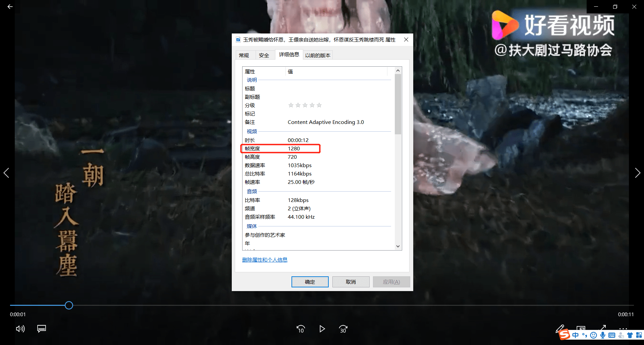The image size is (644, 345).
Task: Show the next video with right chevron
Action: click(638, 173)
